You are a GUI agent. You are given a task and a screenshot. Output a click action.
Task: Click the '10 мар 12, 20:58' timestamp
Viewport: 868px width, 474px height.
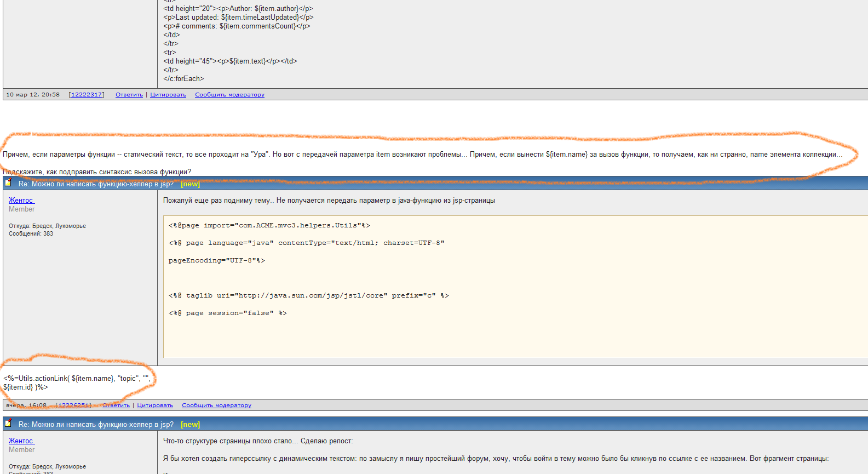(x=33, y=95)
